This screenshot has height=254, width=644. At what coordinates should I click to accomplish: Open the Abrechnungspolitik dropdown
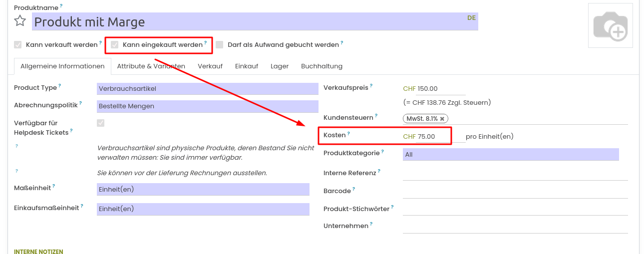pyautogui.click(x=207, y=106)
